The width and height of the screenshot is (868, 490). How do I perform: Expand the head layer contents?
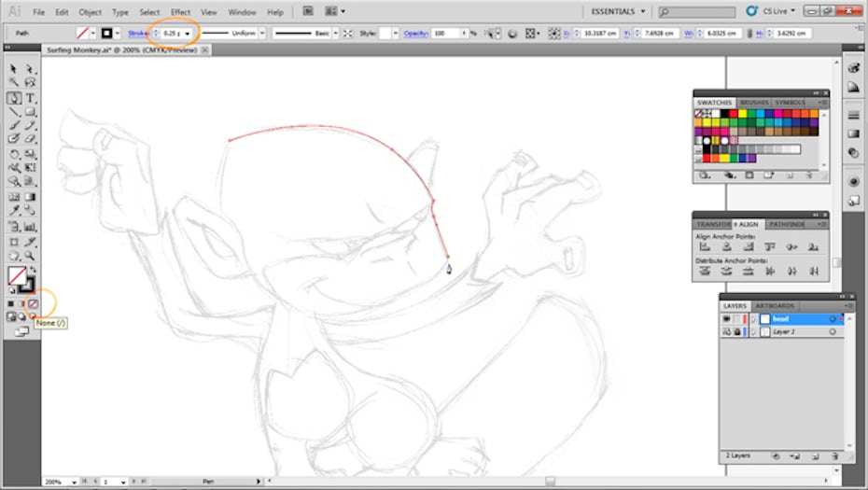pos(754,319)
